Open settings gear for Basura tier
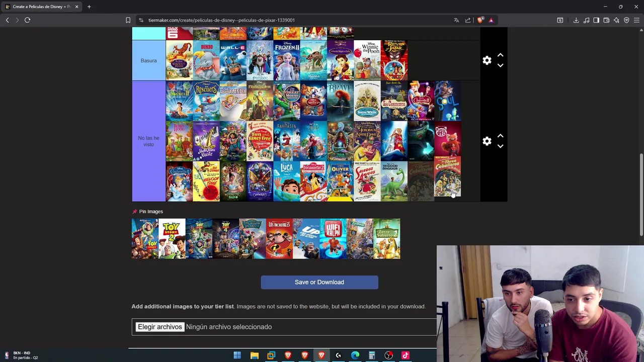The height and width of the screenshot is (362, 644). coord(487,60)
